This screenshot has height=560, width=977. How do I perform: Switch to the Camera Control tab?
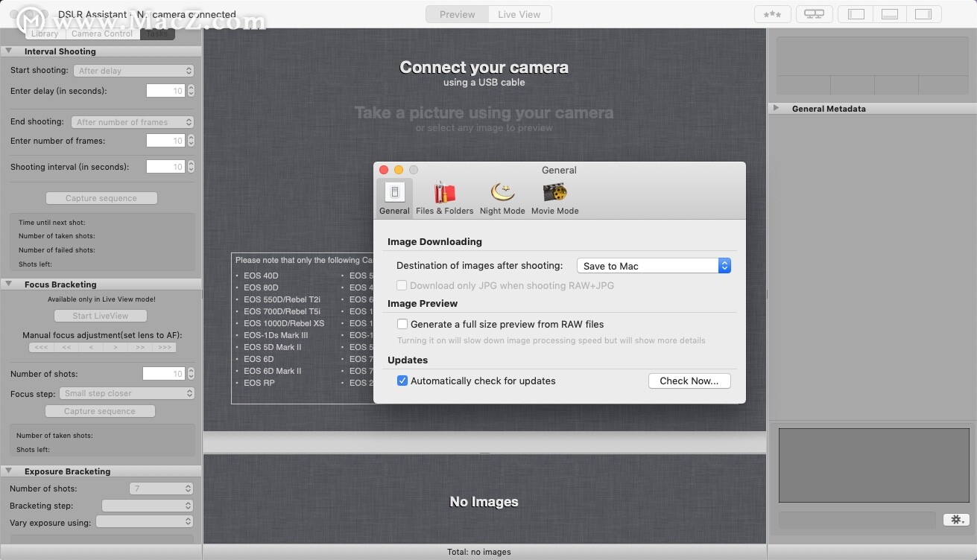click(102, 34)
